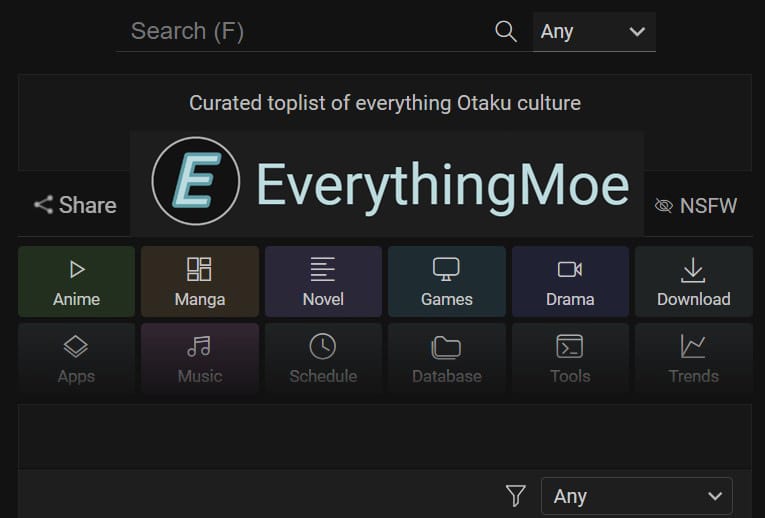This screenshot has width=765, height=518.
Task: Select the Drama category tile
Action: tap(570, 282)
